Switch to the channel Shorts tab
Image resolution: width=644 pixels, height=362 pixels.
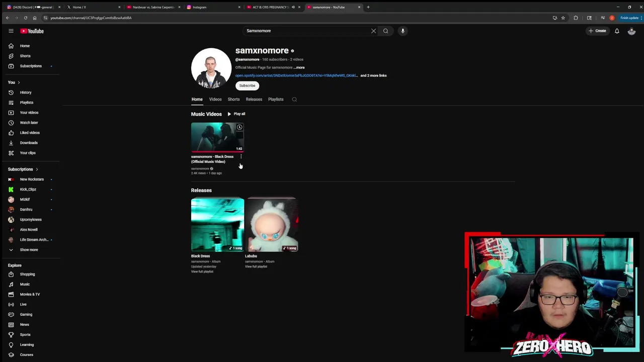(233, 100)
